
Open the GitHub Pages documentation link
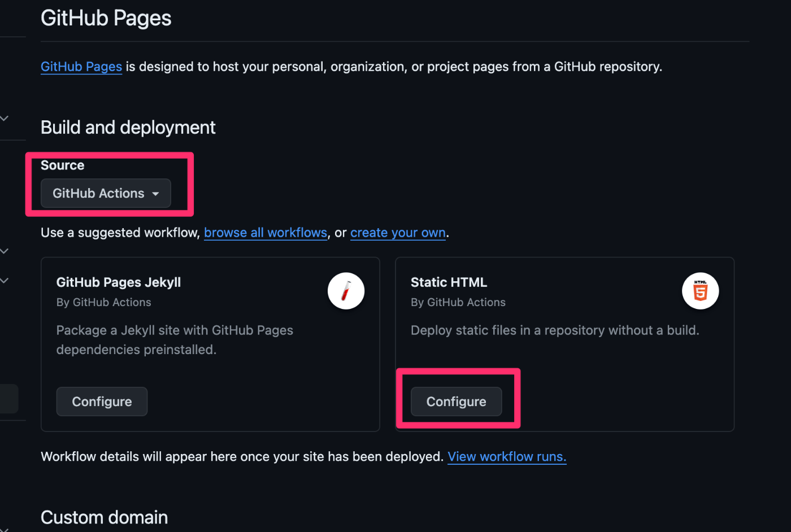pyautogui.click(x=81, y=67)
